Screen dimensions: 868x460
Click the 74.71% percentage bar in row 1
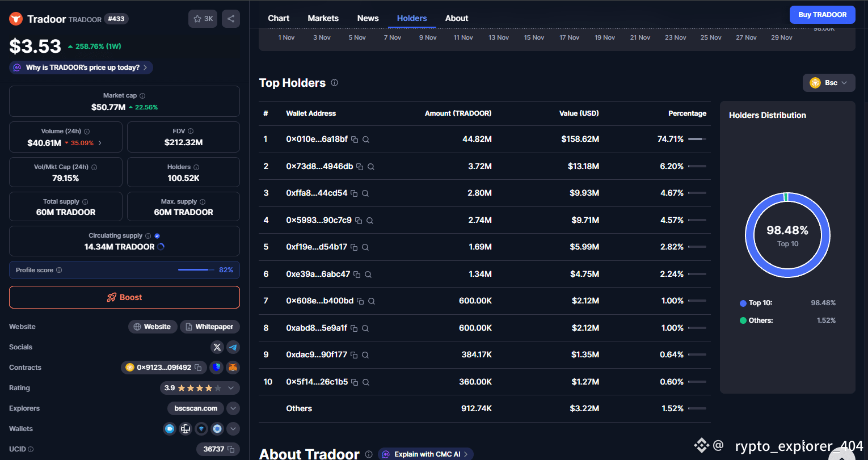[x=697, y=139]
